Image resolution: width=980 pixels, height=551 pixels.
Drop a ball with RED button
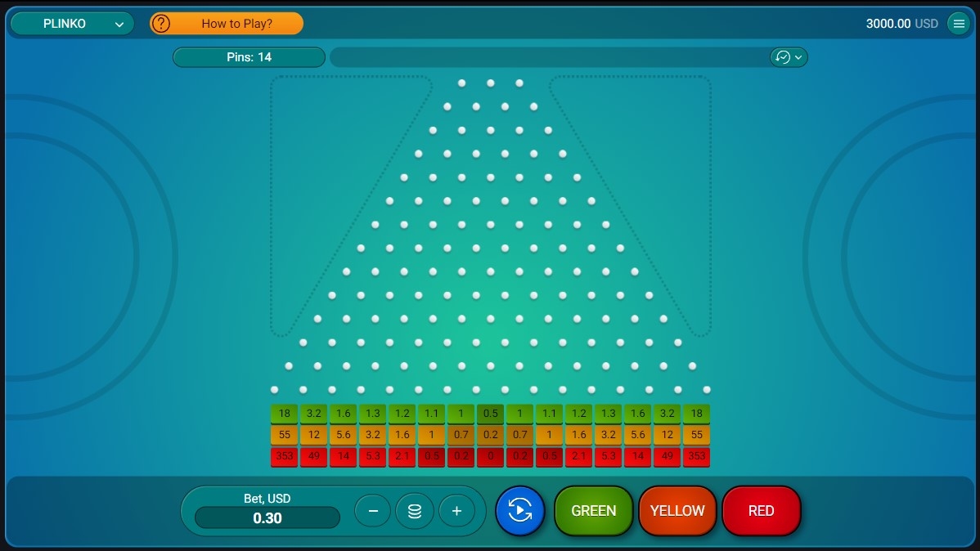pos(762,511)
